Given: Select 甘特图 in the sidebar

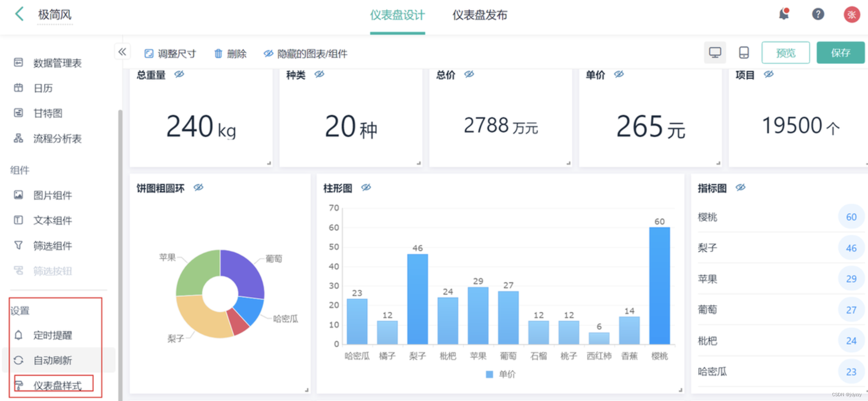Looking at the screenshot, I should 48,113.
